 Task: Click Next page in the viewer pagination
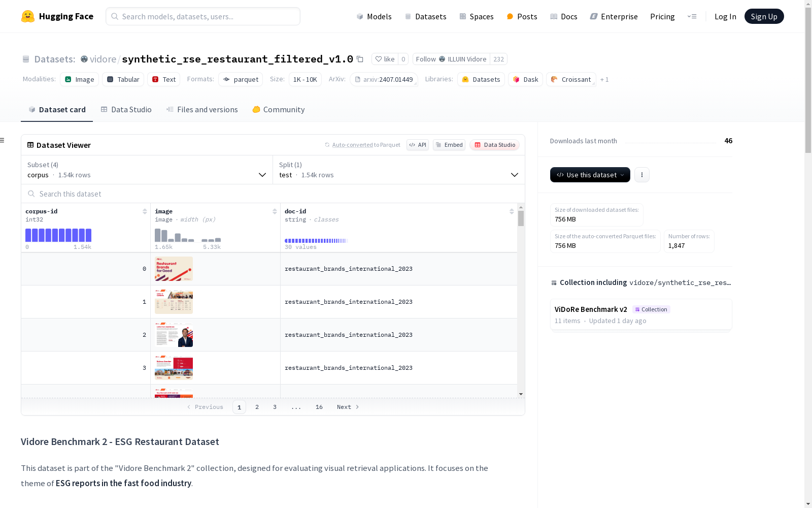(x=348, y=407)
